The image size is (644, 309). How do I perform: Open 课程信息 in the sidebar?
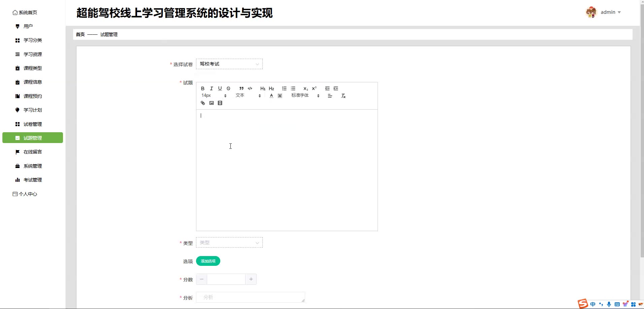pos(33,82)
